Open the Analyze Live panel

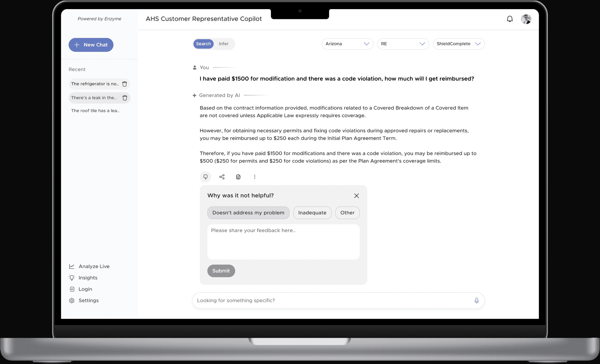pos(93,266)
